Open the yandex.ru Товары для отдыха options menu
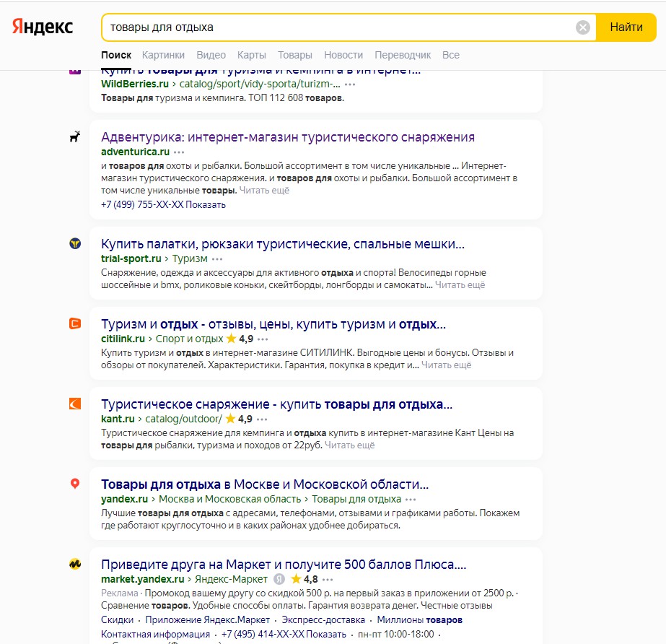This screenshot has height=644, width=666. pyautogui.click(x=411, y=500)
